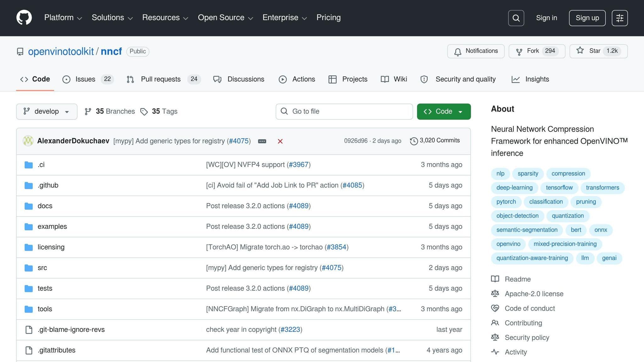Fork the nncf repository
644x362 pixels.
click(x=537, y=51)
